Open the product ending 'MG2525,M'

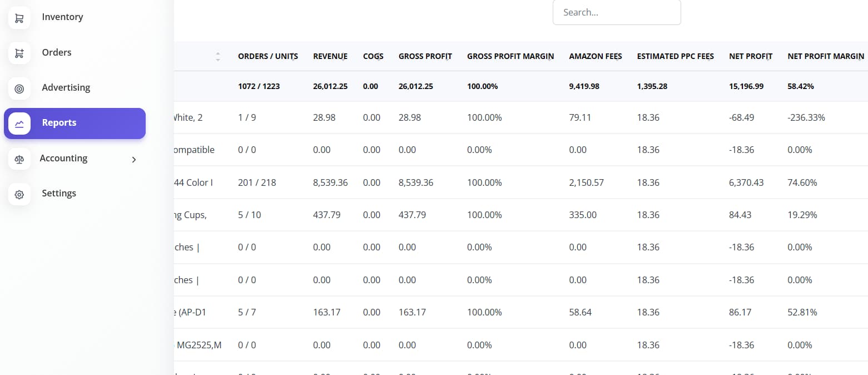199,345
